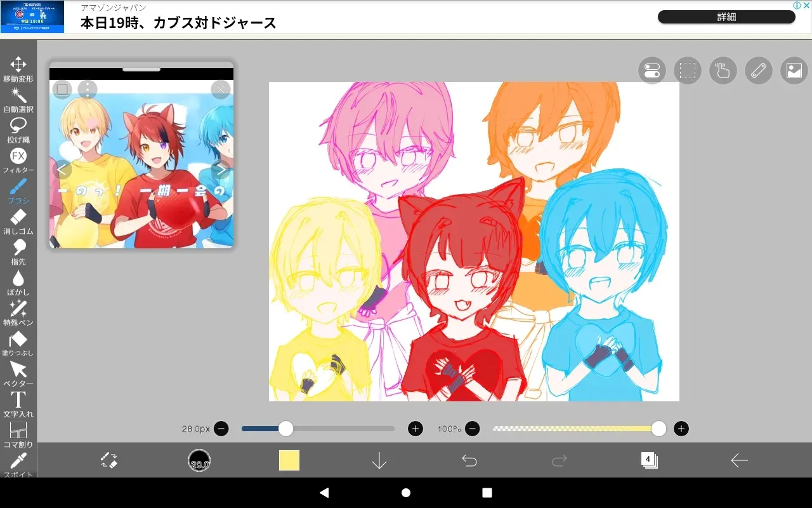
Task: Open the ruler tool icon
Action: [759, 70]
